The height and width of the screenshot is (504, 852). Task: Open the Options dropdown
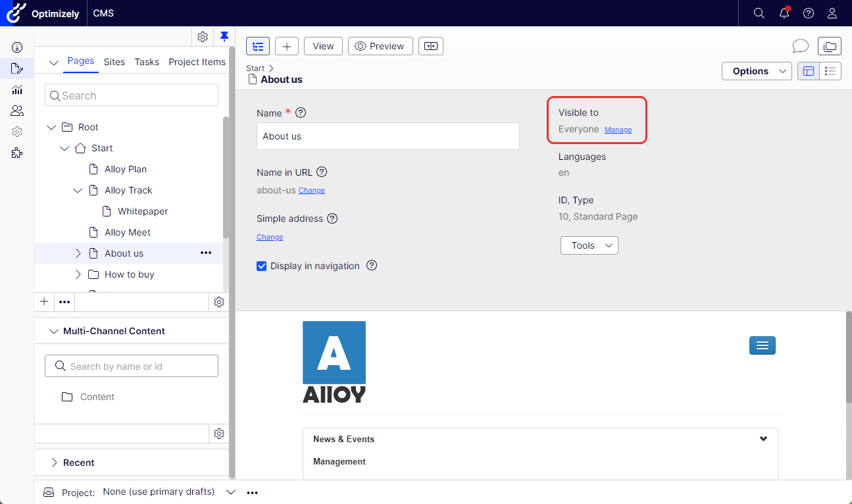pyautogui.click(x=756, y=71)
